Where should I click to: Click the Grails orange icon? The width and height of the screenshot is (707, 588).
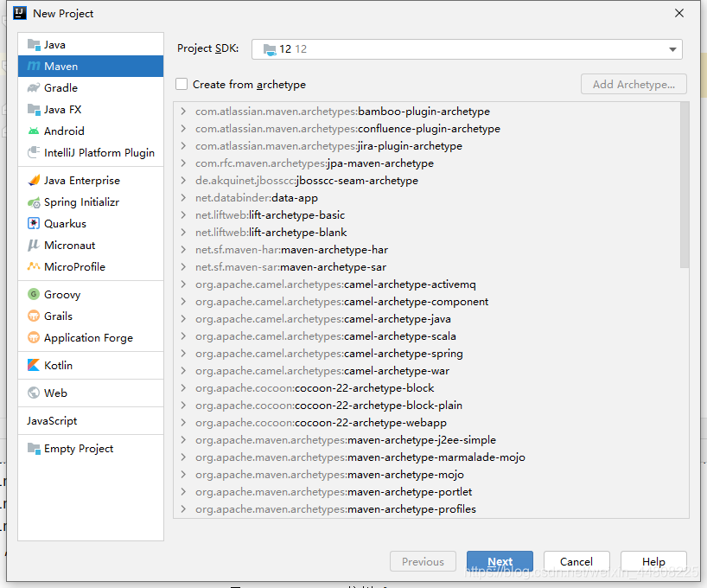(x=34, y=316)
